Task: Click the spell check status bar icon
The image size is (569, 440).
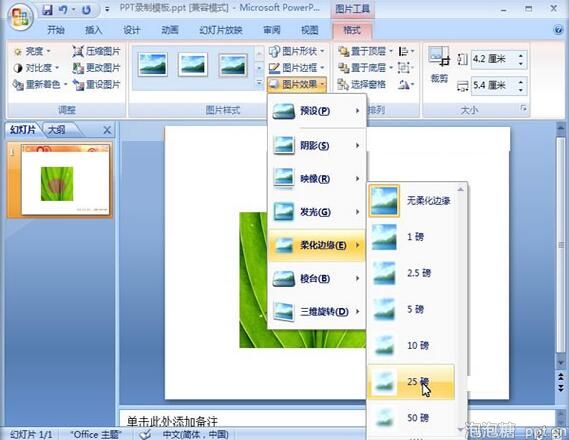Action: pos(146,434)
